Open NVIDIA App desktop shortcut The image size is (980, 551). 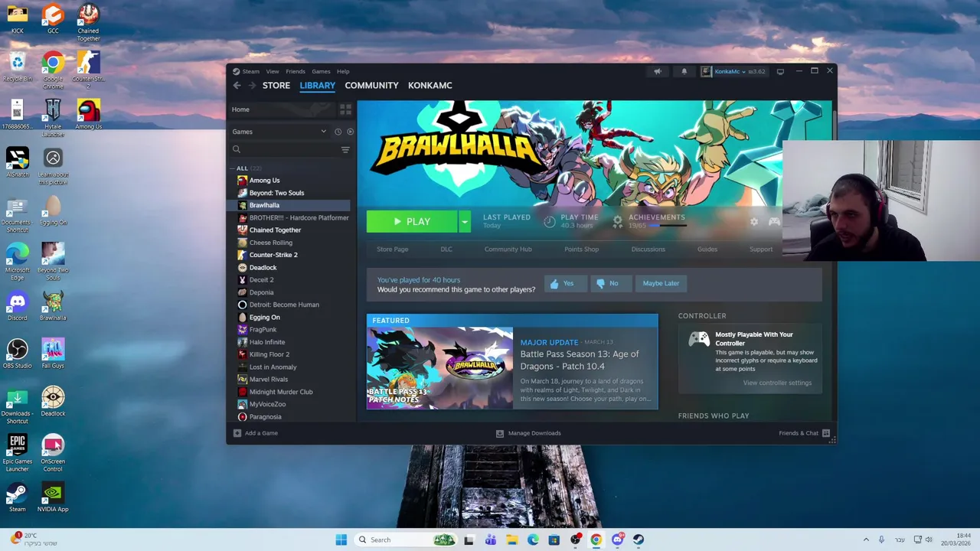pyautogui.click(x=53, y=497)
